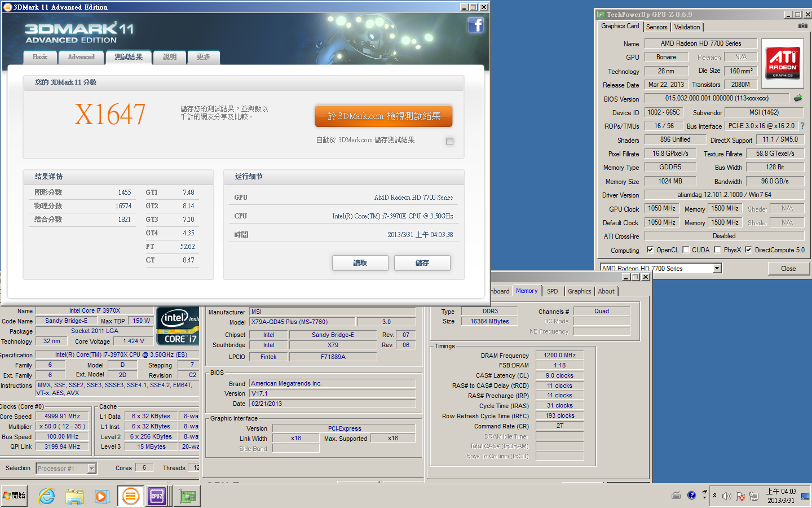The image size is (812, 508).
Task: Switch to the Sensors tab in GPU-Z
Action: 656,27
